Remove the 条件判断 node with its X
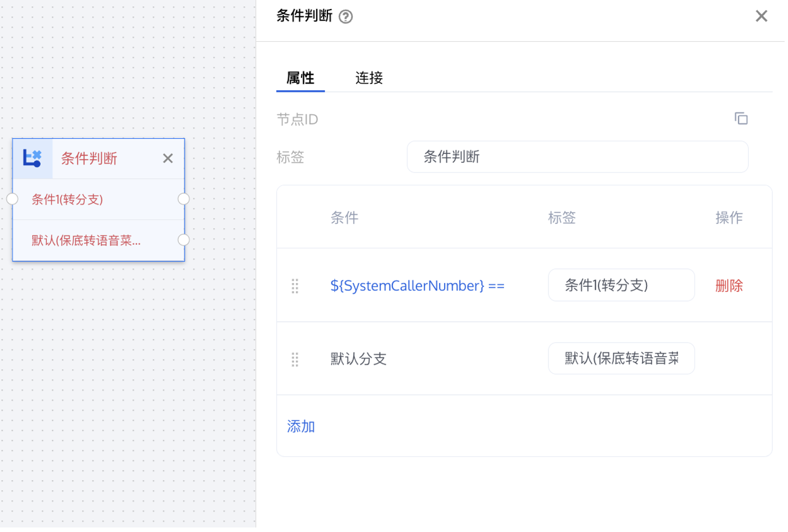788x532 pixels. pos(168,158)
